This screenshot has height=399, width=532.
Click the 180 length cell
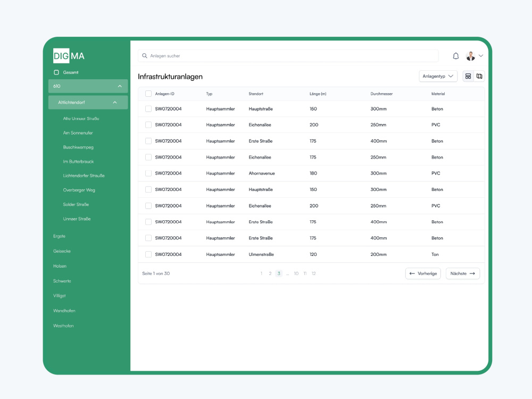click(313, 173)
